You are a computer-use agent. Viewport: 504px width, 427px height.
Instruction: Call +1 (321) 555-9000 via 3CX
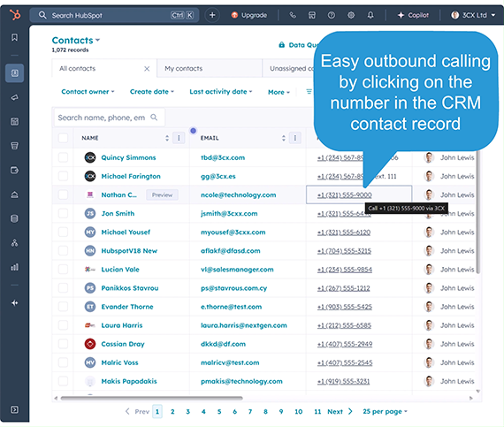point(344,195)
